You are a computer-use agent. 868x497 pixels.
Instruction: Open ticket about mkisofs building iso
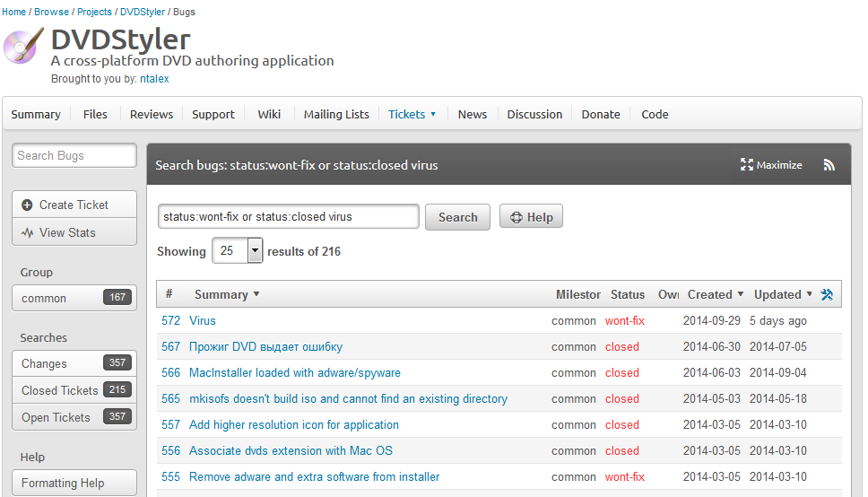(348, 398)
